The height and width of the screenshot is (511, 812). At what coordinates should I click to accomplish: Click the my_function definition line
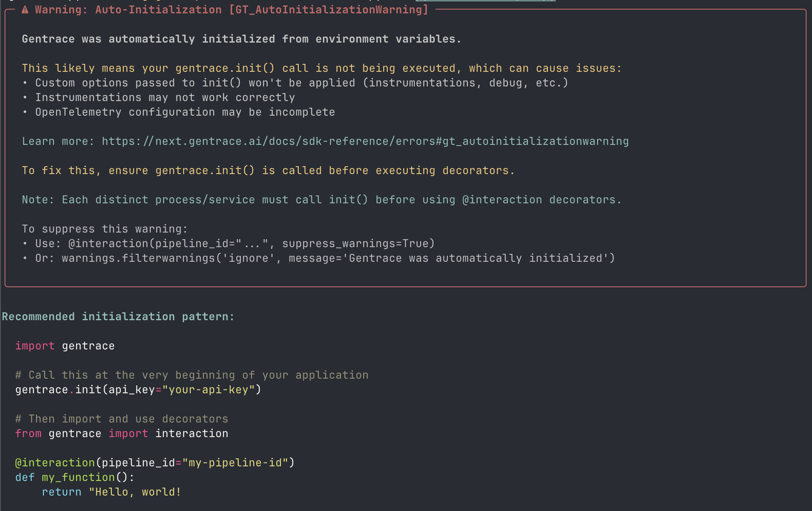74,477
